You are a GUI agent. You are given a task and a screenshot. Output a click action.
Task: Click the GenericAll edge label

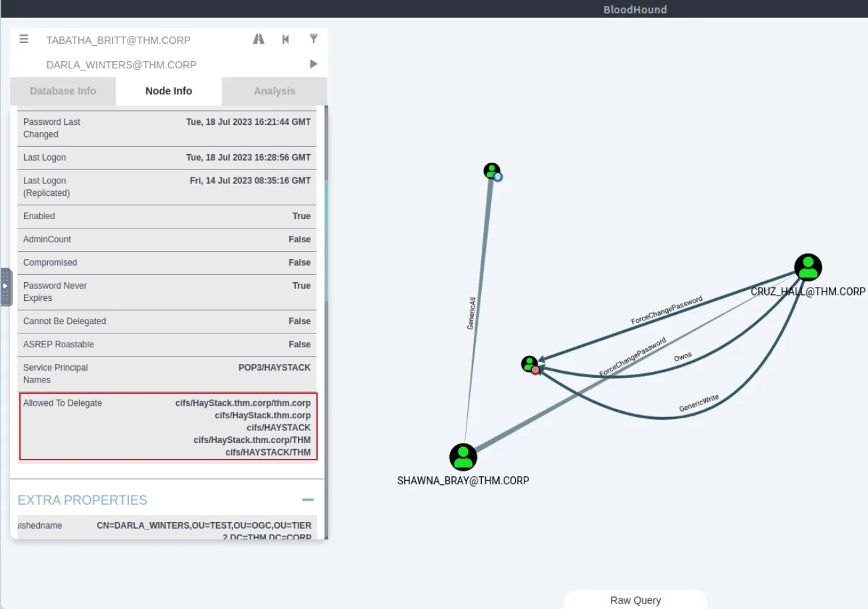(471, 313)
